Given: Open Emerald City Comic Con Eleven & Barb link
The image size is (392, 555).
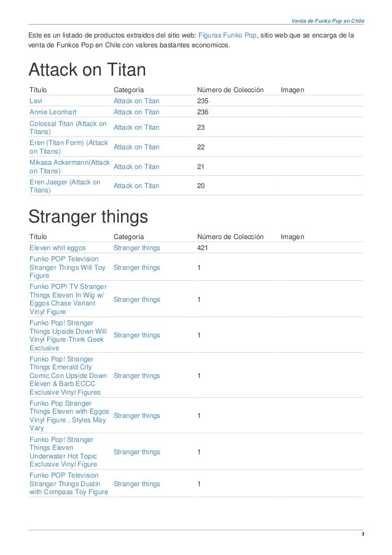Looking at the screenshot, I should pyautogui.click(x=68, y=376).
